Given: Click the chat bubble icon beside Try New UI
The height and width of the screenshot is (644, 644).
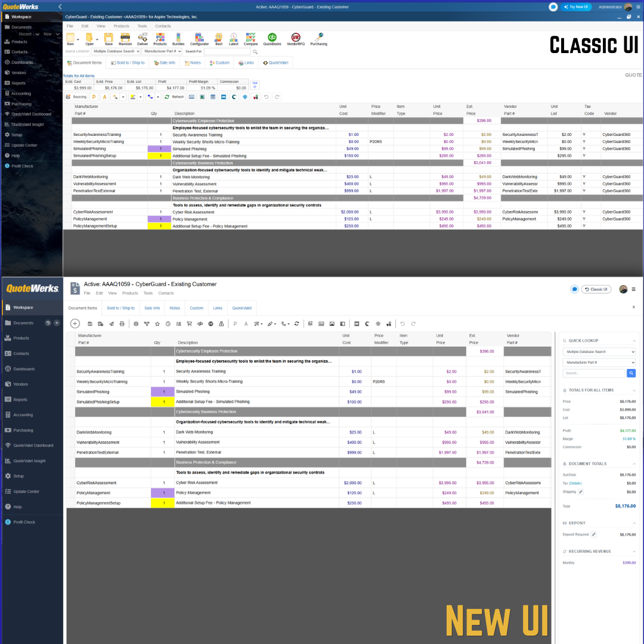Looking at the screenshot, I should (553, 7).
